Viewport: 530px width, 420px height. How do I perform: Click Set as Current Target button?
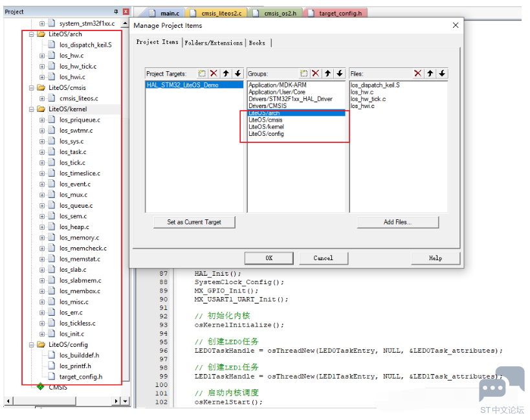click(194, 222)
